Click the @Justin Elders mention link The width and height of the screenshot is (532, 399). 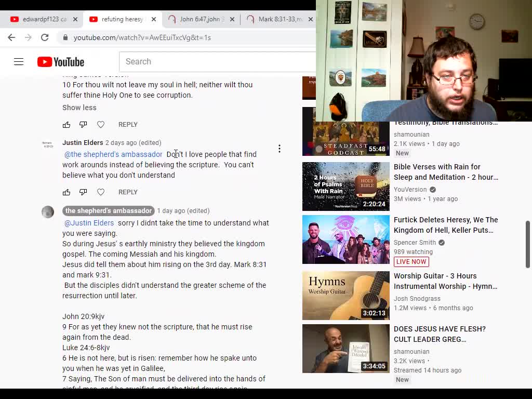(89, 223)
